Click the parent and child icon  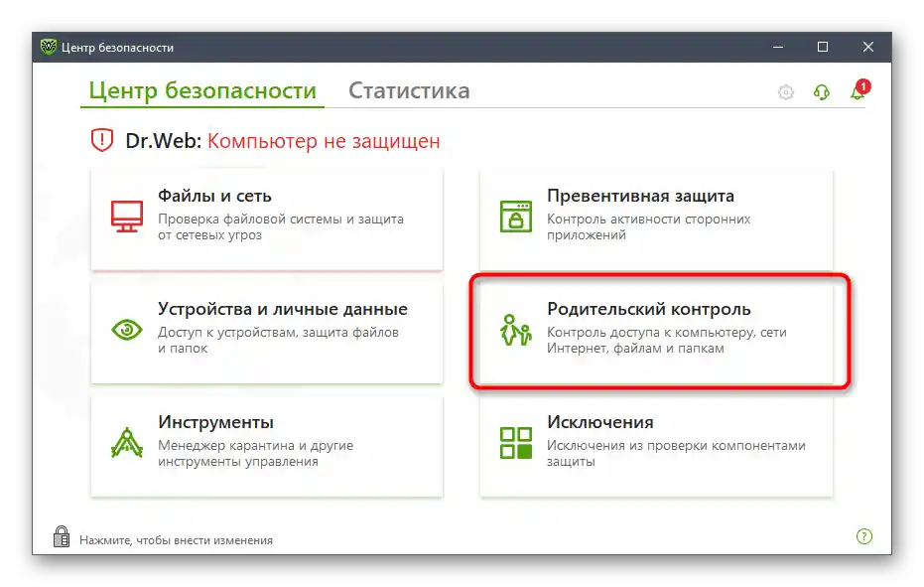point(516,330)
